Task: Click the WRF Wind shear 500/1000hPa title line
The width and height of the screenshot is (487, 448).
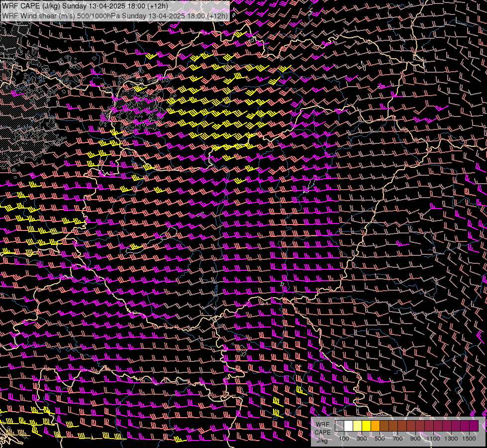Action: [x=115, y=15]
